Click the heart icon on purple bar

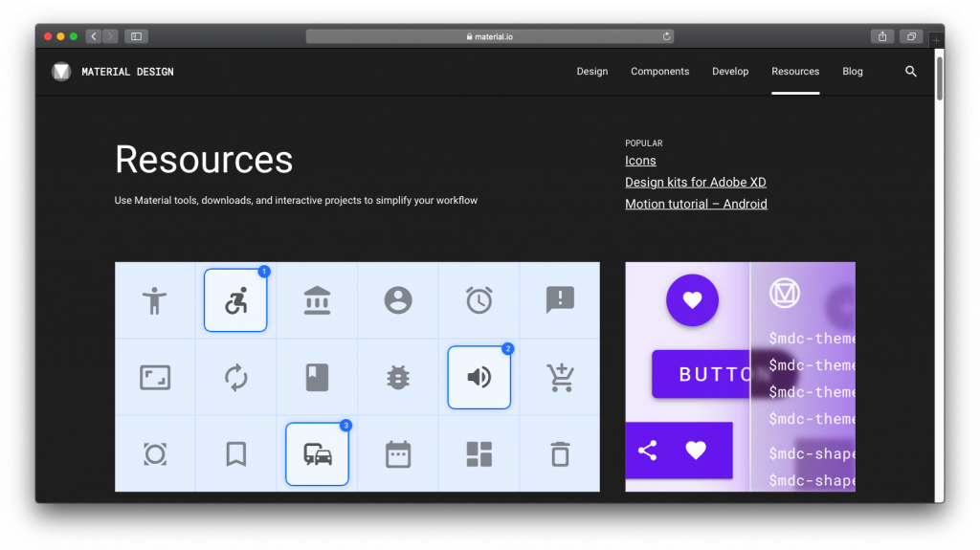(x=696, y=450)
